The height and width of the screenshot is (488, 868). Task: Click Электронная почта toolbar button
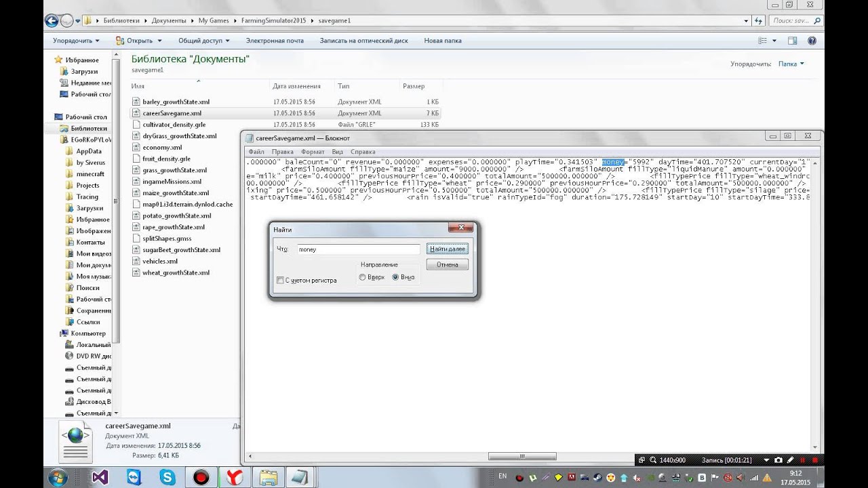tap(275, 41)
